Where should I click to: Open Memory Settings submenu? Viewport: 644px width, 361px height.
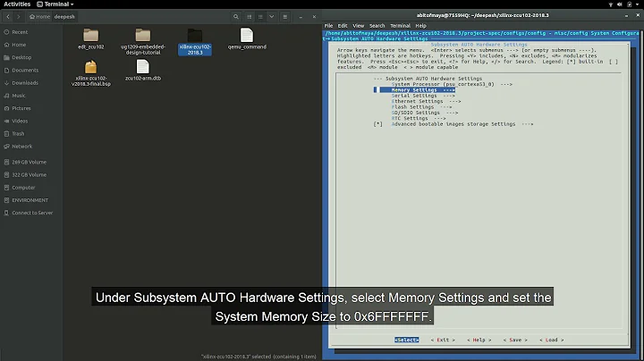(423, 90)
